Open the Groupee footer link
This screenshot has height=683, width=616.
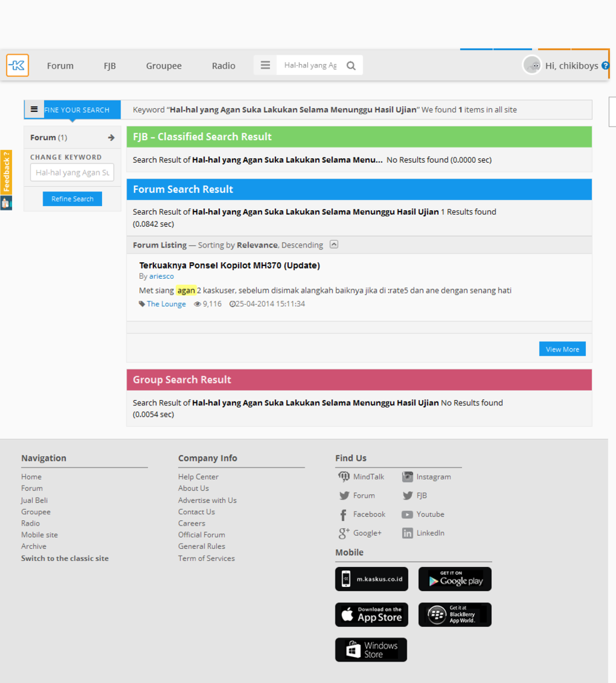[x=36, y=512]
